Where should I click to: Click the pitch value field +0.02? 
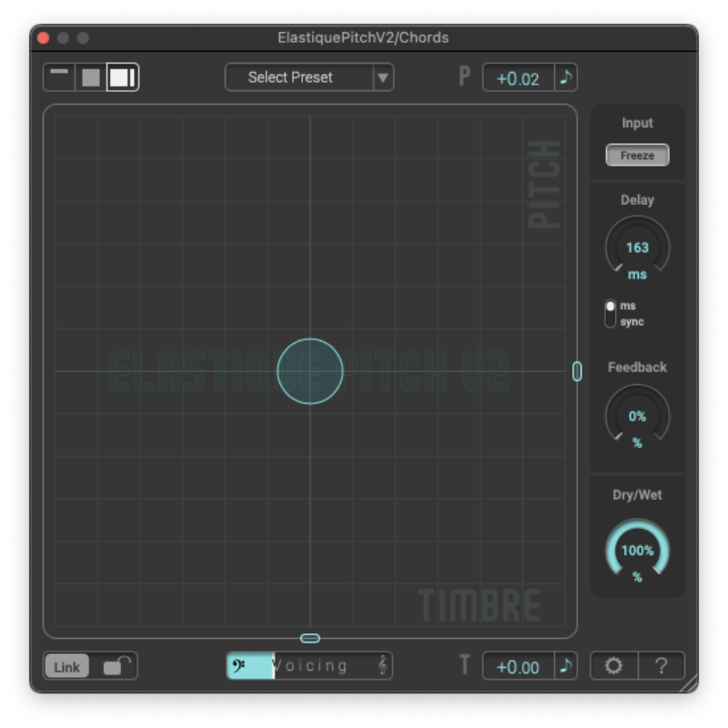tap(518, 78)
